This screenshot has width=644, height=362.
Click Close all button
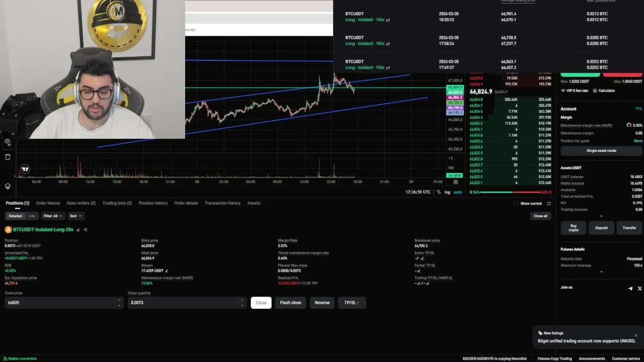click(540, 216)
